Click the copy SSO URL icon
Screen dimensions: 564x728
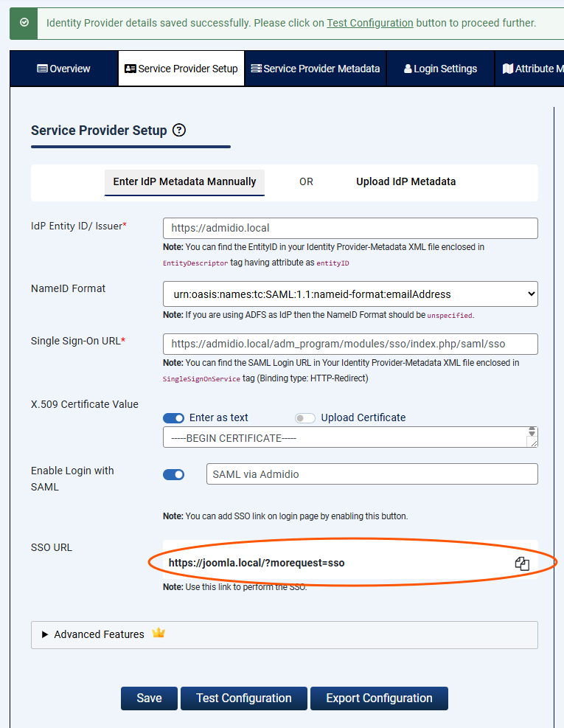(x=522, y=564)
